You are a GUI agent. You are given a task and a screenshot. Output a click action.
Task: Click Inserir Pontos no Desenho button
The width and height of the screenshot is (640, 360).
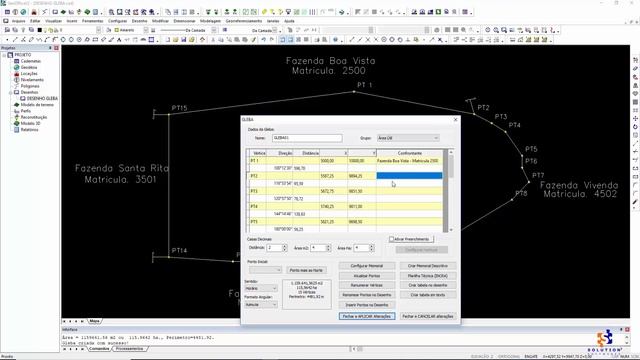click(367, 305)
